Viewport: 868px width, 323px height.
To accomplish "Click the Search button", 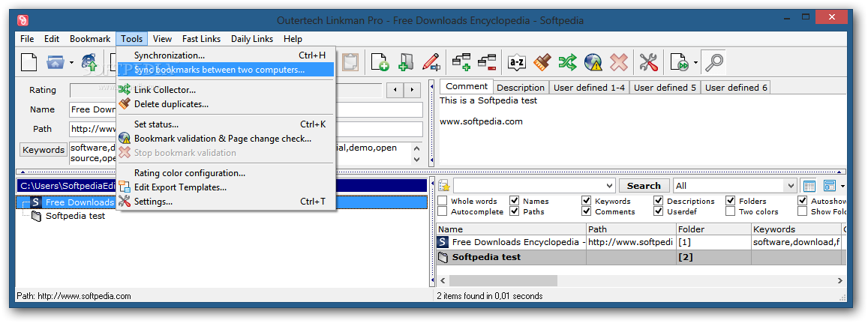I will click(x=644, y=186).
